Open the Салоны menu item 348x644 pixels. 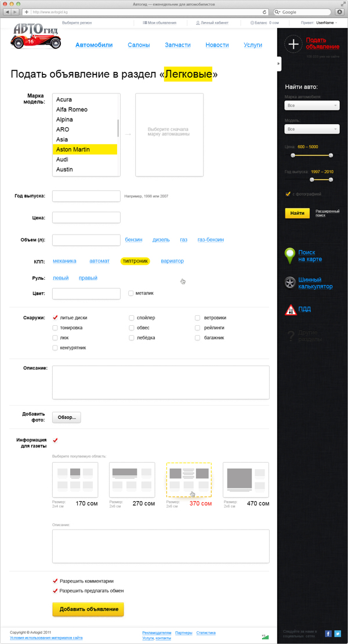(x=139, y=45)
